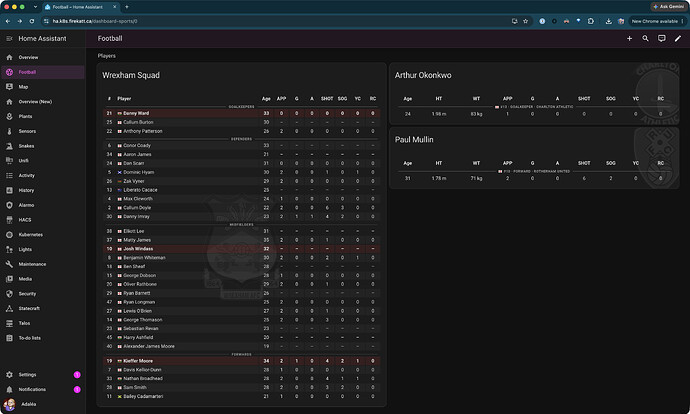Select Kieffer Moore highlighted row
The image size is (690, 414).
[x=241, y=361]
